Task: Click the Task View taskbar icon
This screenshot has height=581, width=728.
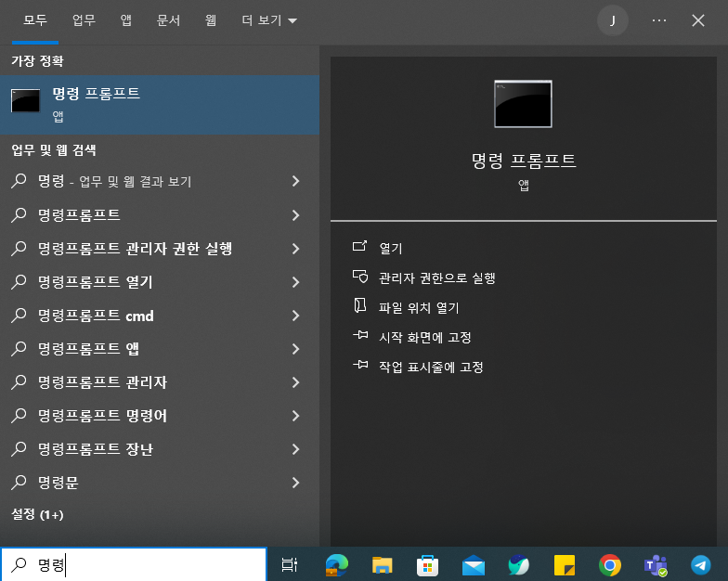Action: point(290,564)
